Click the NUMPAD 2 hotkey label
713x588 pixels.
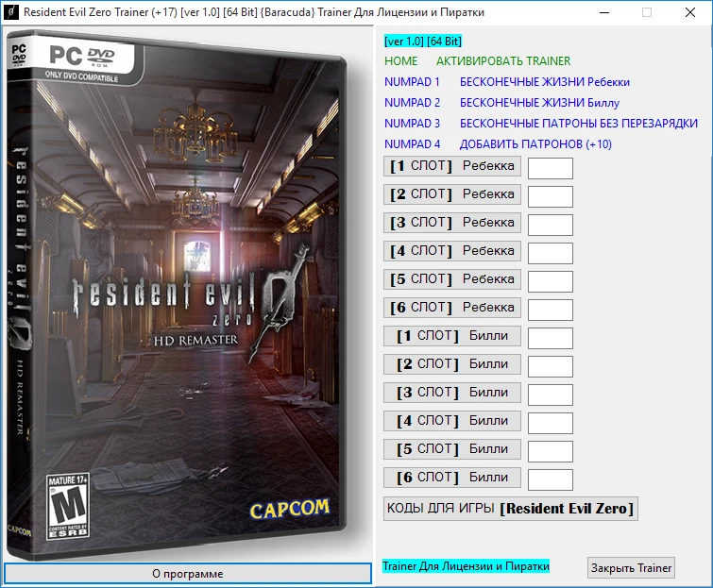click(412, 103)
